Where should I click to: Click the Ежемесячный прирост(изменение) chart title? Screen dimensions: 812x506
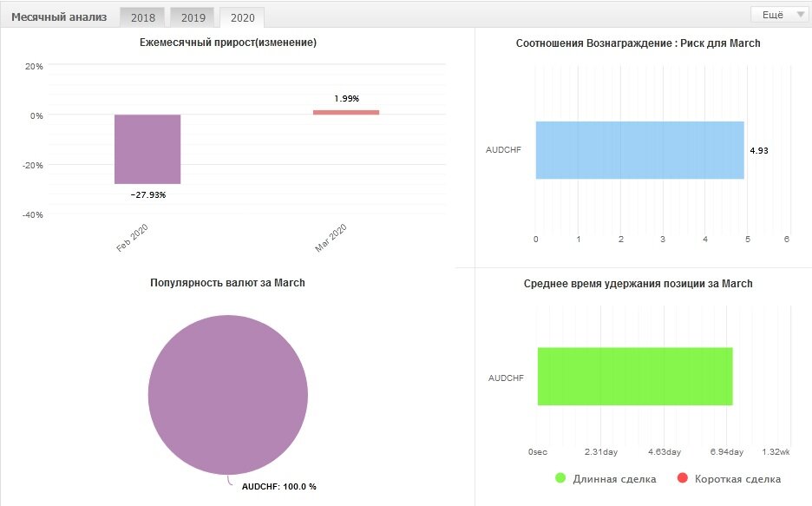pyautogui.click(x=228, y=43)
